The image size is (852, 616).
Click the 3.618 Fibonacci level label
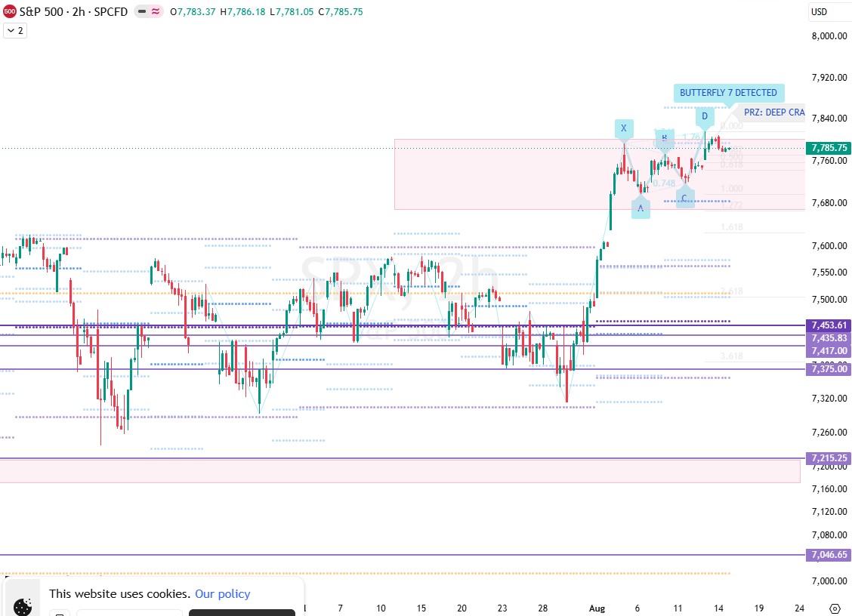point(732,356)
